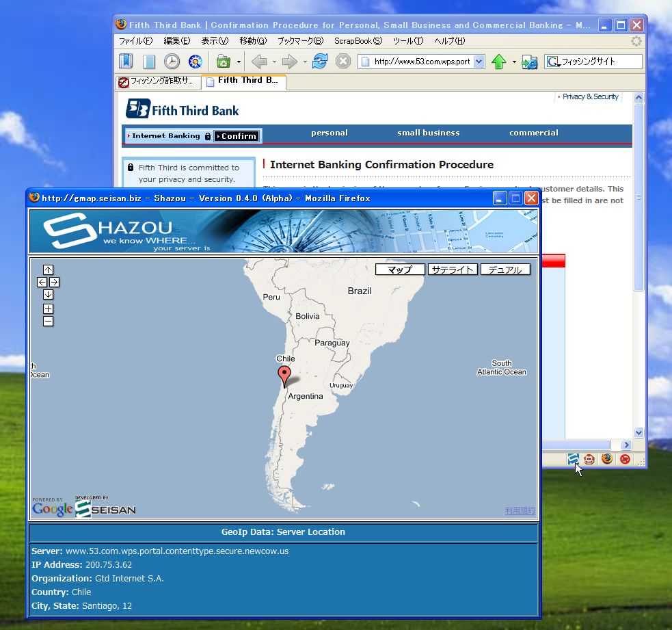Open the 利用規約 link on the map
Screen dimensions: 672x630
(x=520, y=510)
